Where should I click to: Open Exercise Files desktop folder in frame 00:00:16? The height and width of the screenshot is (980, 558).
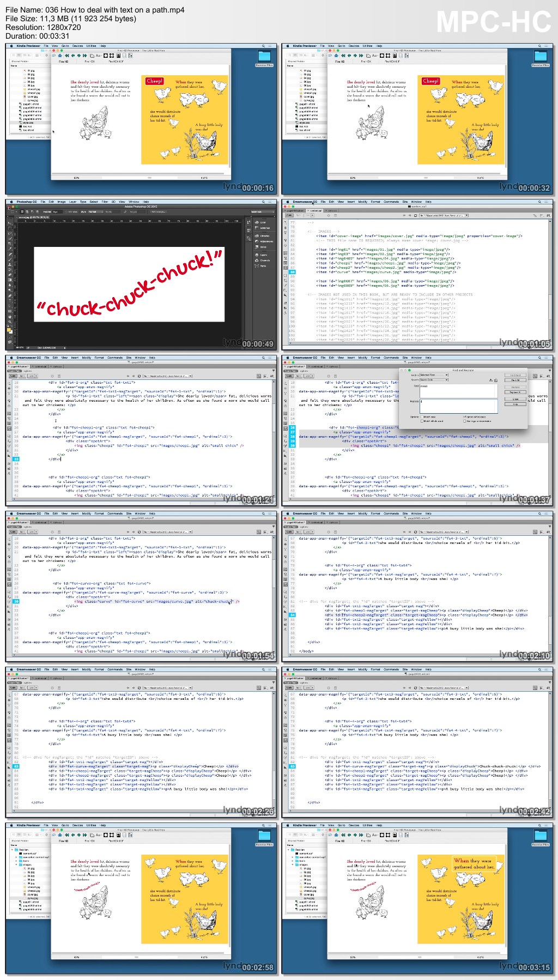click(x=264, y=57)
